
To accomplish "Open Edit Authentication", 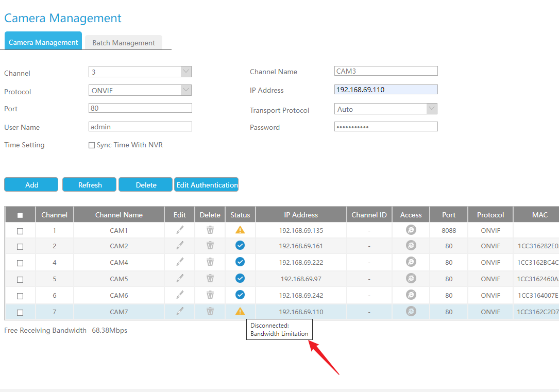I will (207, 184).
